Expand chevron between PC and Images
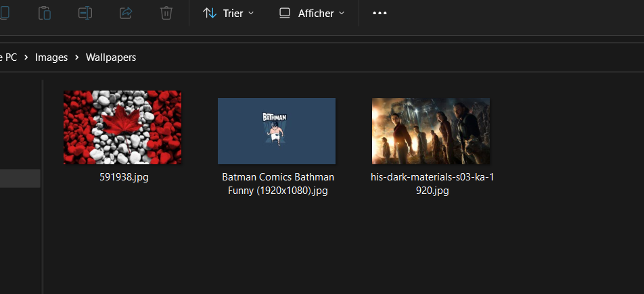 (x=26, y=57)
